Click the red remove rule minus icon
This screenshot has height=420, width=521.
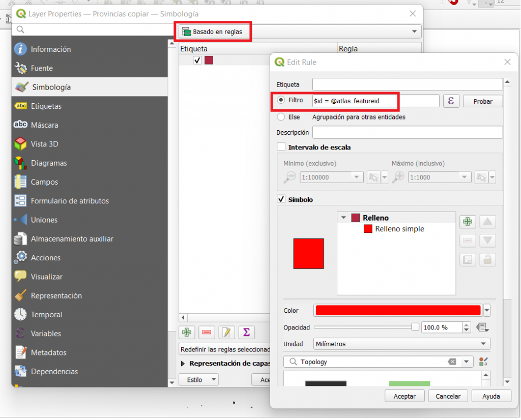tap(207, 333)
